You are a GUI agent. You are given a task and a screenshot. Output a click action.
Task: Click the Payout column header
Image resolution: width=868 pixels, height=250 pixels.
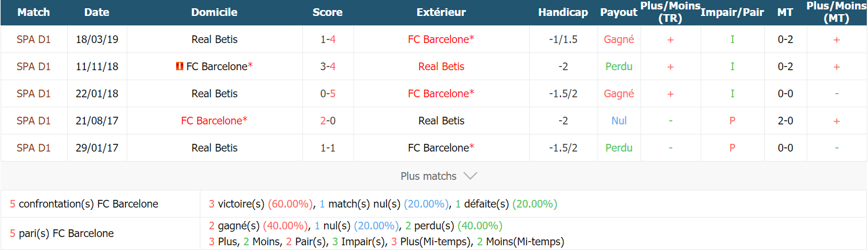coord(619,12)
